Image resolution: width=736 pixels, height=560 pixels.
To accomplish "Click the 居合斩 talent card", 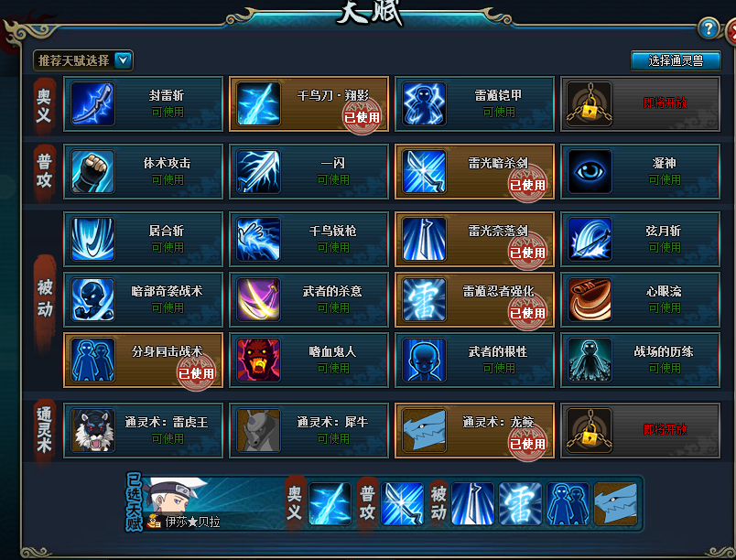I will (143, 239).
